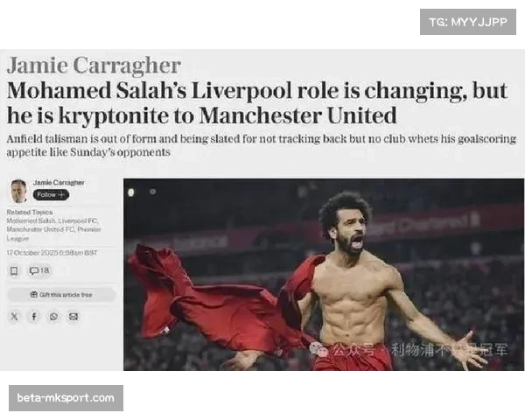
Task: Open Liverpool FC related topic
Action: click(78, 221)
